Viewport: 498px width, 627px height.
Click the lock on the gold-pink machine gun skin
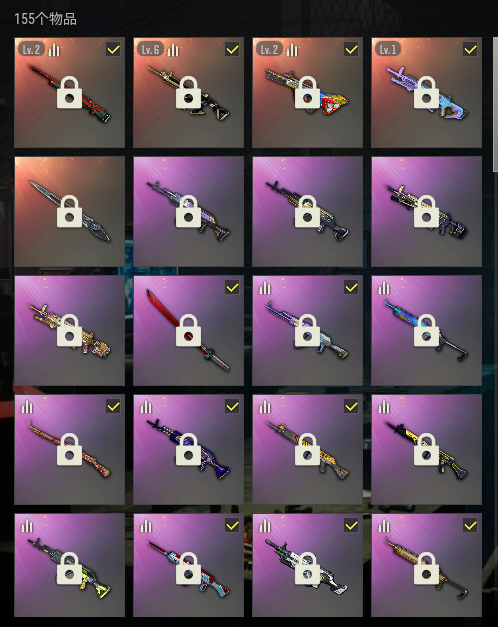point(69,330)
